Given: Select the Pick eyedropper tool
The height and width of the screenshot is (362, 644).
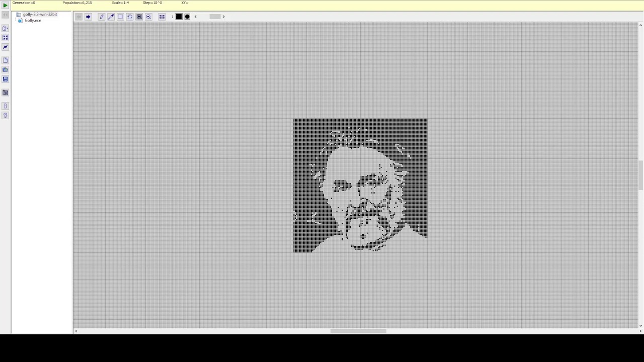Looking at the screenshot, I should [x=111, y=17].
